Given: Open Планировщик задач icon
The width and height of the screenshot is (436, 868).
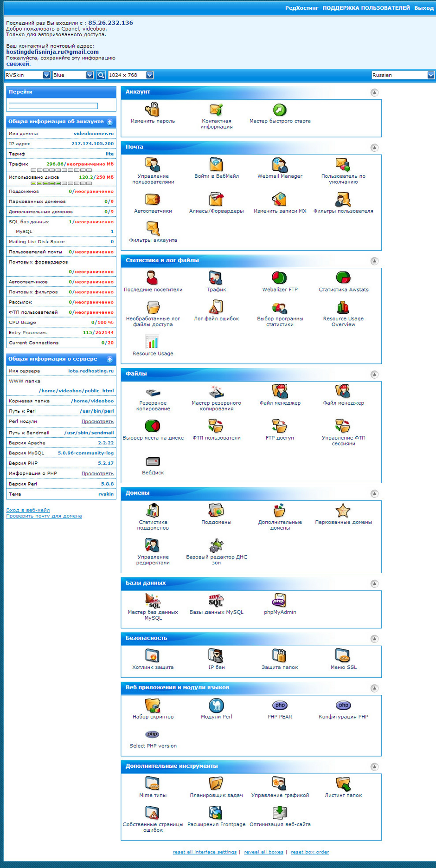Looking at the screenshot, I should tap(216, 784).
